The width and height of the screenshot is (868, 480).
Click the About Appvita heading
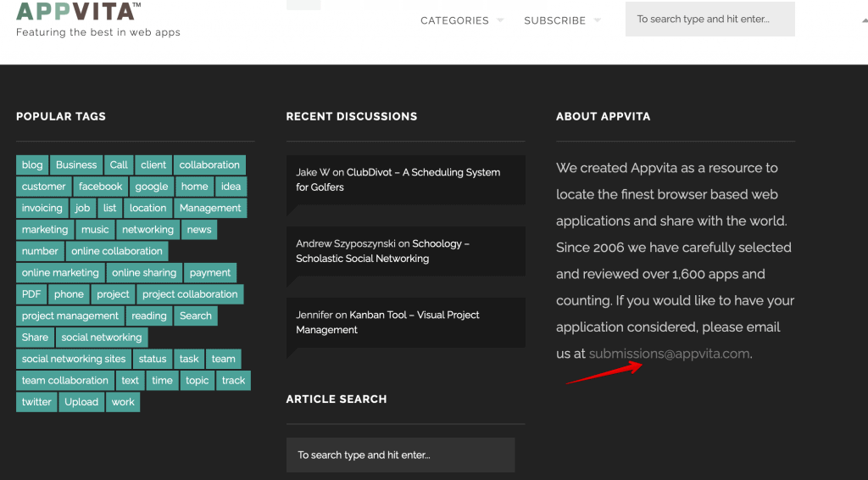(604, 117)
